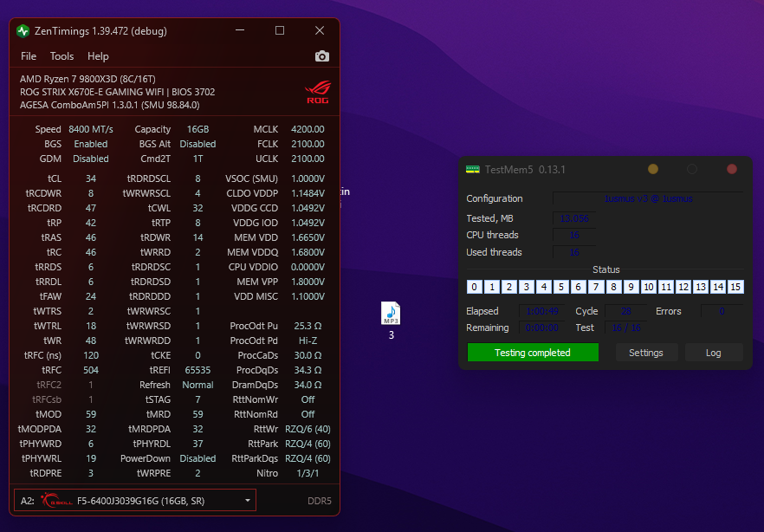
Task: Open the File menu in ZenTimings
Action: coord(29,56)
